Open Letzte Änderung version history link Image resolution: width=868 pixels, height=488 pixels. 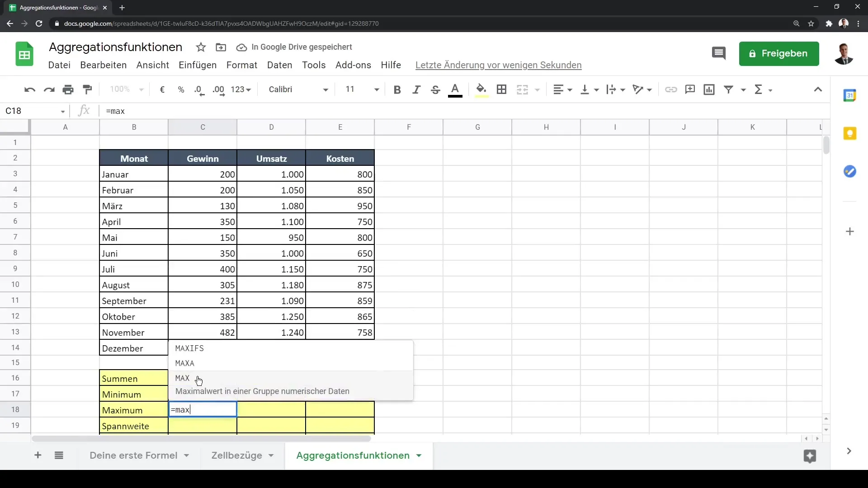498,65
